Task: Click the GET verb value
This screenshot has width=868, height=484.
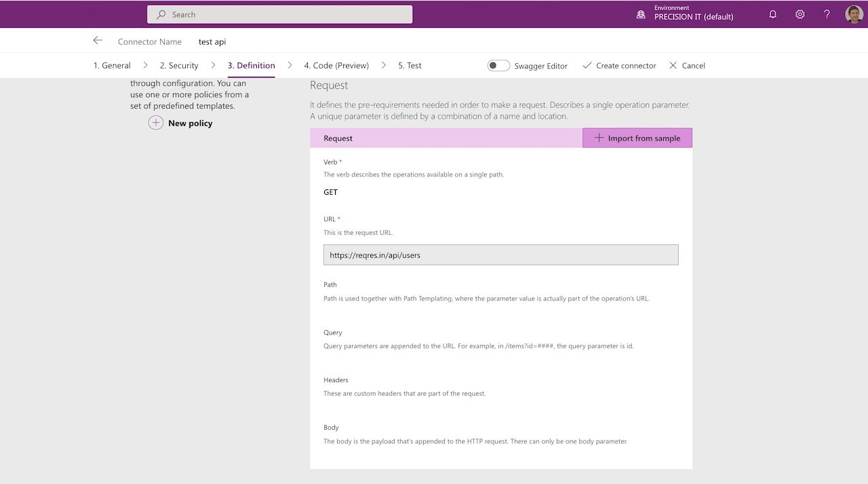Action: point(330,192)
